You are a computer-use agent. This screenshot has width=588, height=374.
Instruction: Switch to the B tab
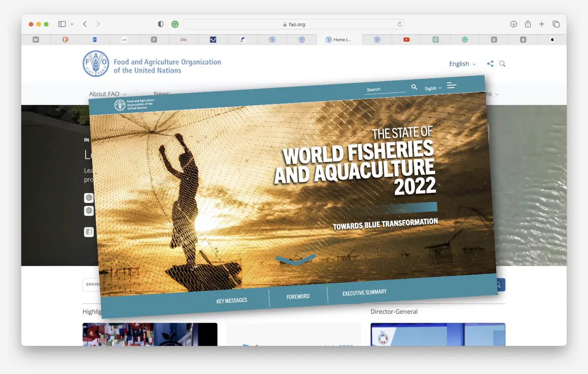(x=523, y=40)
